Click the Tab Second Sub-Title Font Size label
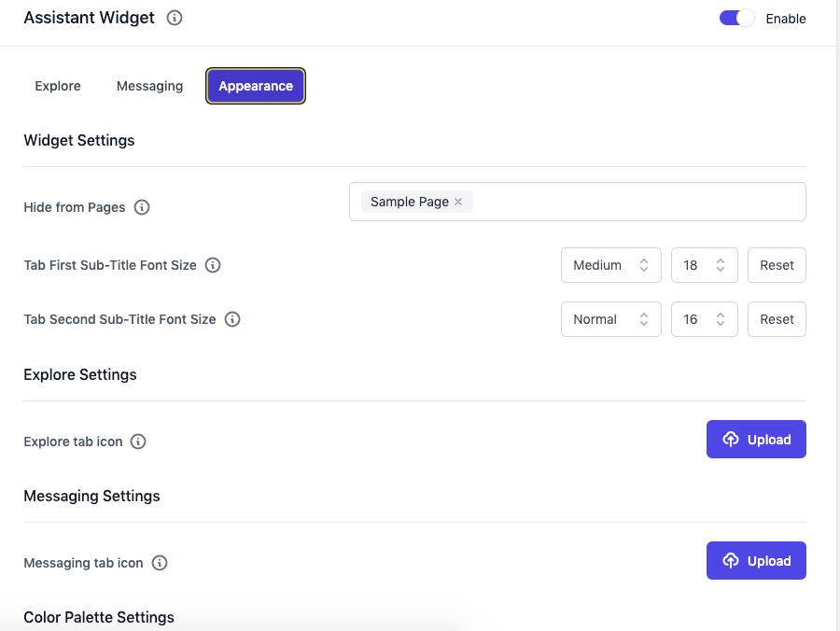The height and width of the screenshot is (631, 840). (120, 319)
